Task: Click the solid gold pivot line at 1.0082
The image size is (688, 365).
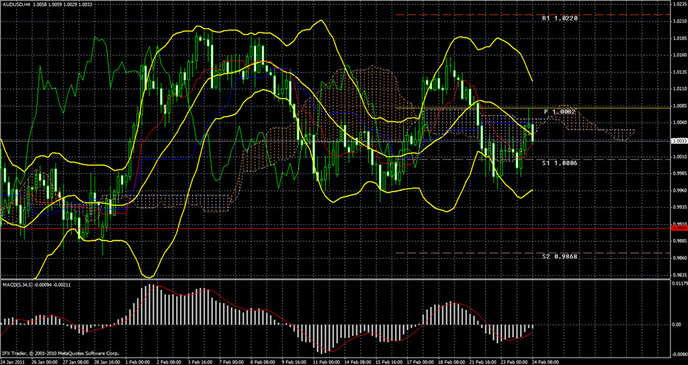Action: click(533, 107)
